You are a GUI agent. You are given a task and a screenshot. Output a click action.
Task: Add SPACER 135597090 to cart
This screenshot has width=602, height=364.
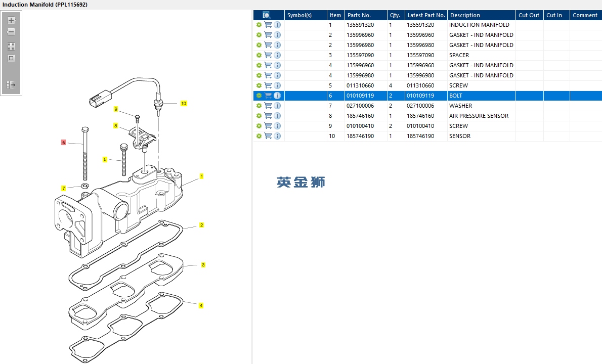coord(268,55)
